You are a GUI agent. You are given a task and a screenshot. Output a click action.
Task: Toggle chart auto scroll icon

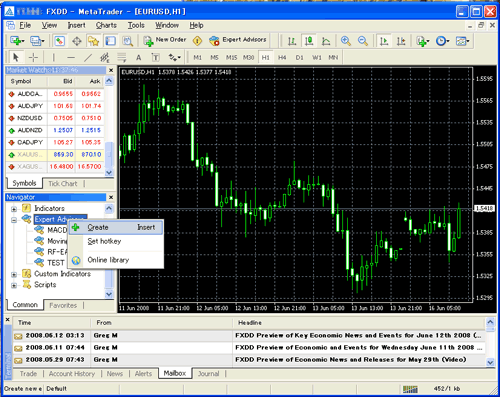pos(384,41)
